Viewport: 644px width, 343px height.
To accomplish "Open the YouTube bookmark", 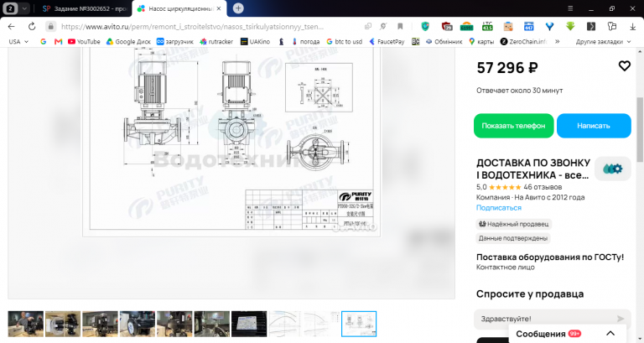I will (84, 41).
